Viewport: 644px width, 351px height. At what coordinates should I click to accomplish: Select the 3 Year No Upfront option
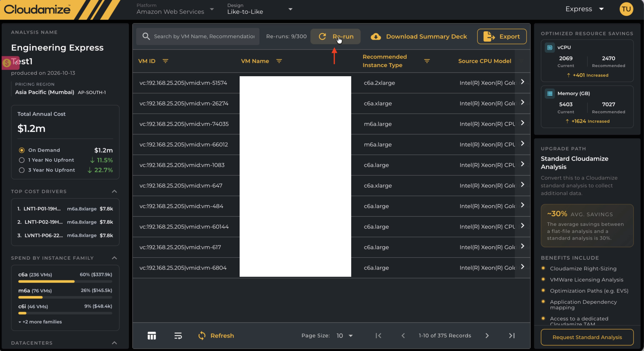tap(22, 170)
